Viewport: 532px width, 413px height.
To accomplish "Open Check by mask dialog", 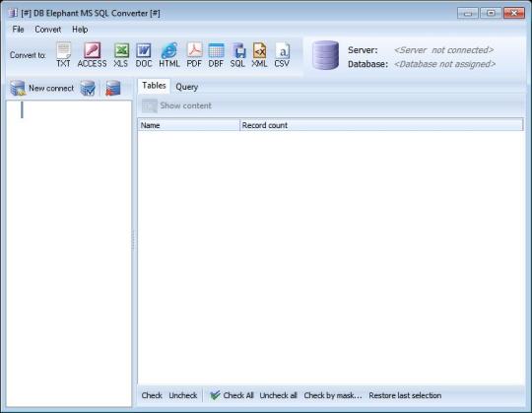I will 333,395.
